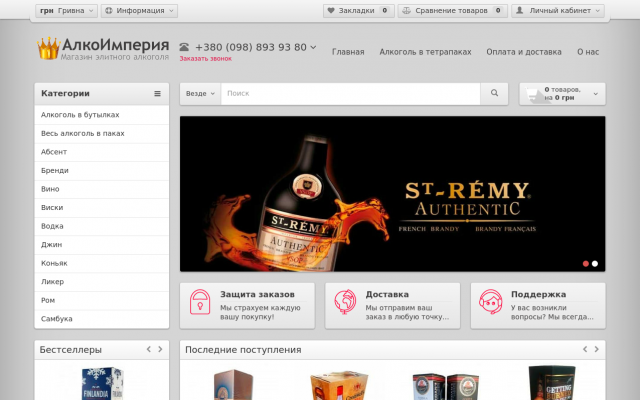
Task: Select Весь алкоголь в паках category
Action: coord(102,133)
